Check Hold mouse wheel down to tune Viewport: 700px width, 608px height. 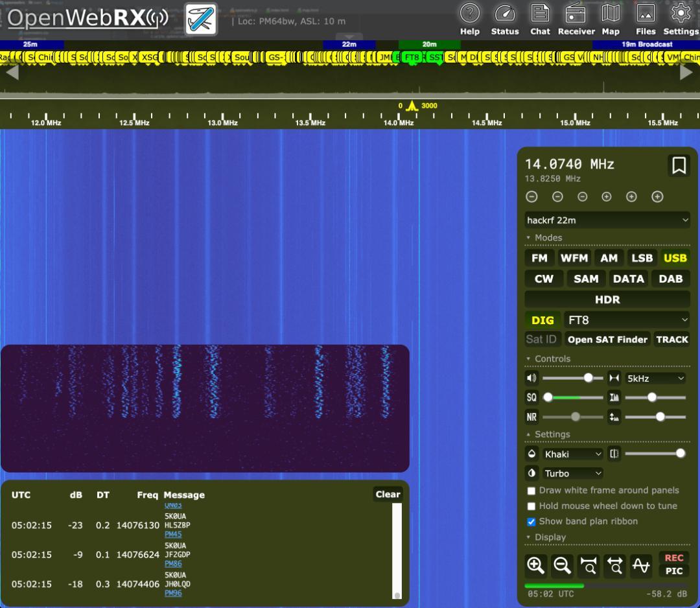[531, 506]
